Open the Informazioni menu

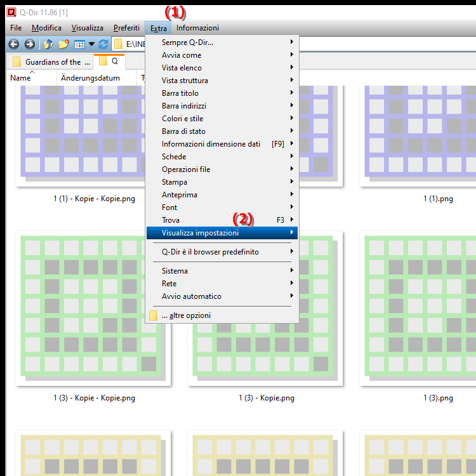coord(197,28)
